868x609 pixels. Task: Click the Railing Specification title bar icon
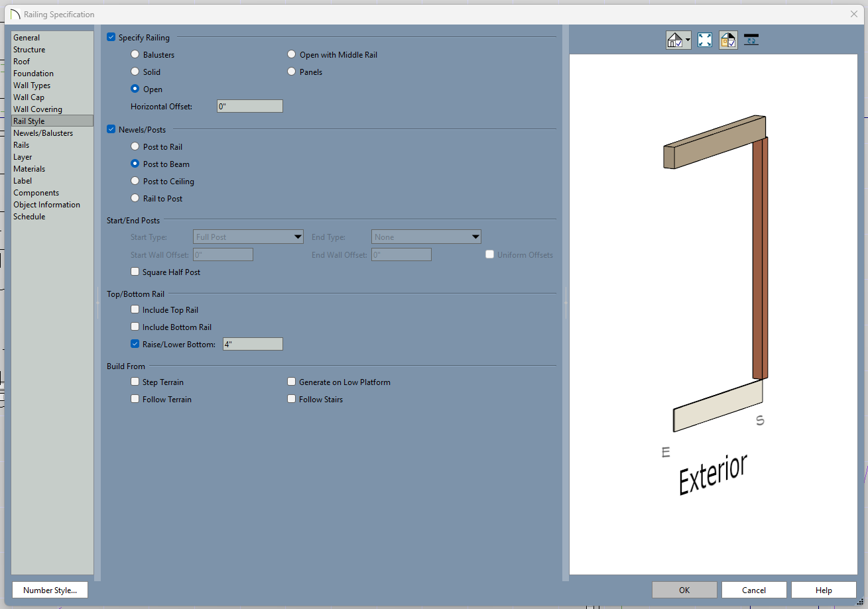coord(15,14)
